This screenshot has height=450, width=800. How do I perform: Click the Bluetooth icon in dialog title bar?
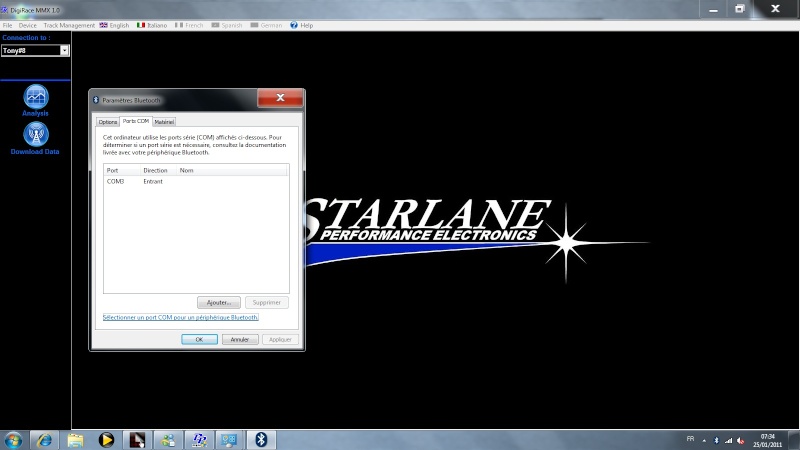[96, 100]
